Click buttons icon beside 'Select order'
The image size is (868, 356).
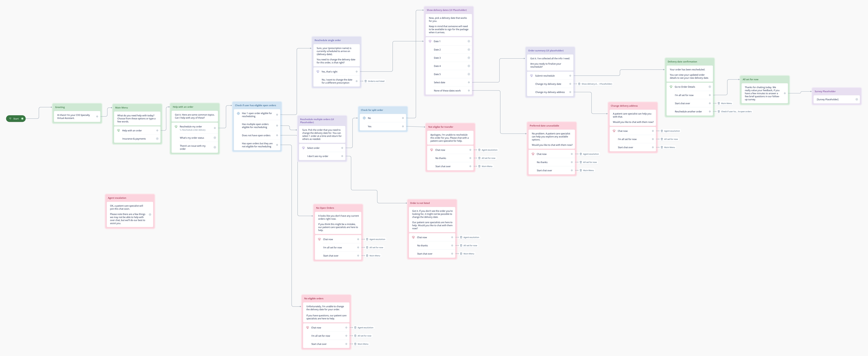[303, 148]
